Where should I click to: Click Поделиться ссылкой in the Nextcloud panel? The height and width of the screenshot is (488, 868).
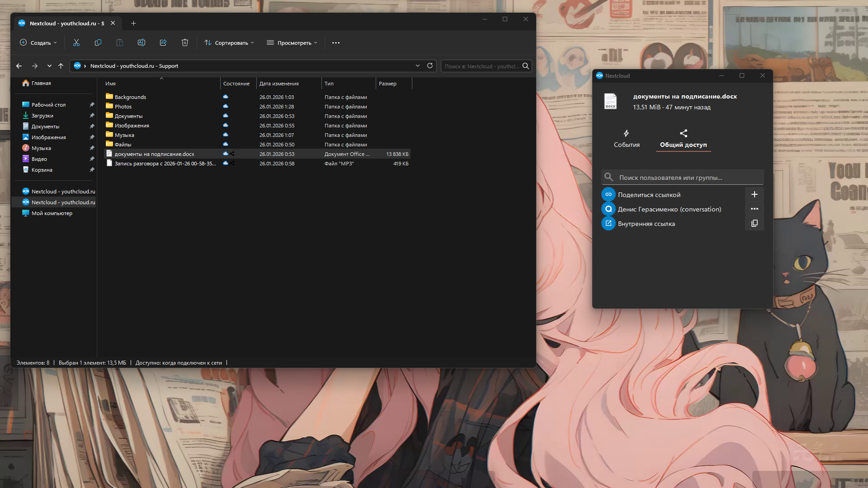[x=649, y=194]
